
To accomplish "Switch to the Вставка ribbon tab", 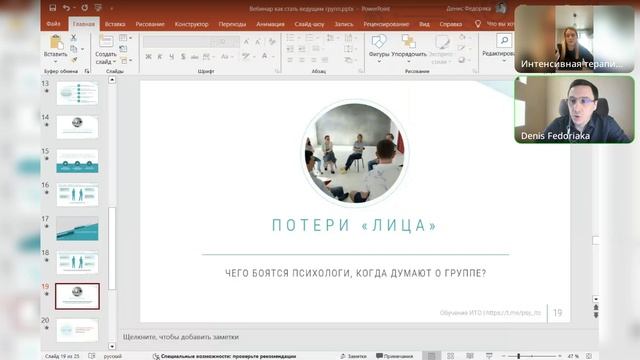I will [115, 24].
